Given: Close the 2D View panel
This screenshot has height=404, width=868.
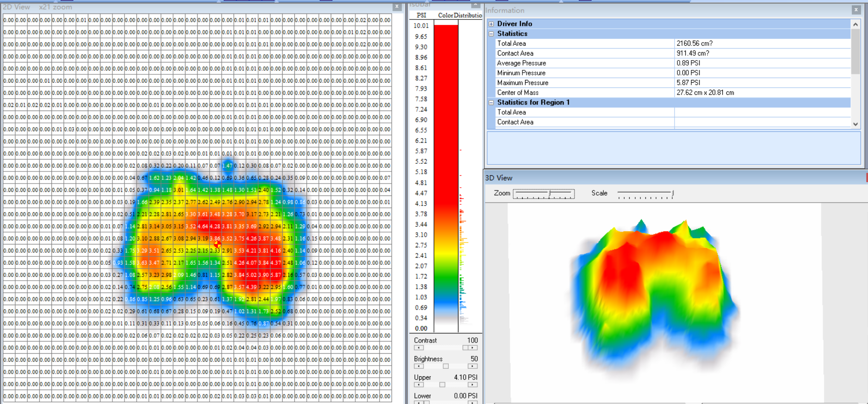Looking at the screenshot, I should 397,7.
